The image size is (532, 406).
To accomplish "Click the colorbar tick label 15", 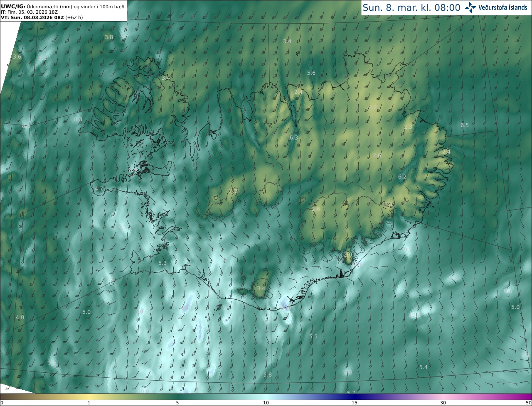I will click(355, 403).
